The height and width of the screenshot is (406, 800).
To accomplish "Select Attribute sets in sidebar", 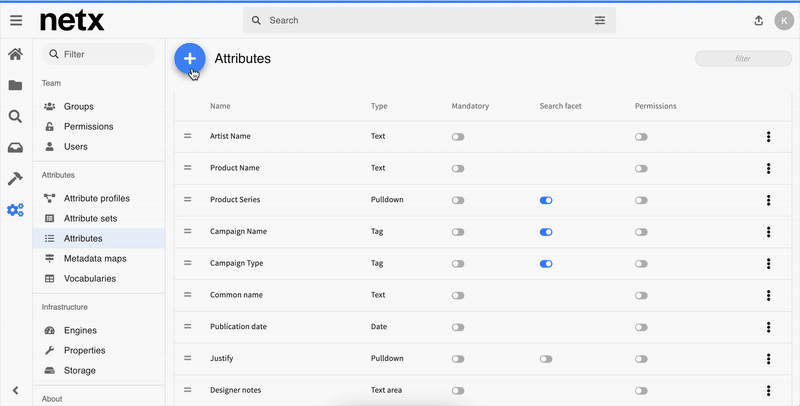I will (x=90, y=218).
